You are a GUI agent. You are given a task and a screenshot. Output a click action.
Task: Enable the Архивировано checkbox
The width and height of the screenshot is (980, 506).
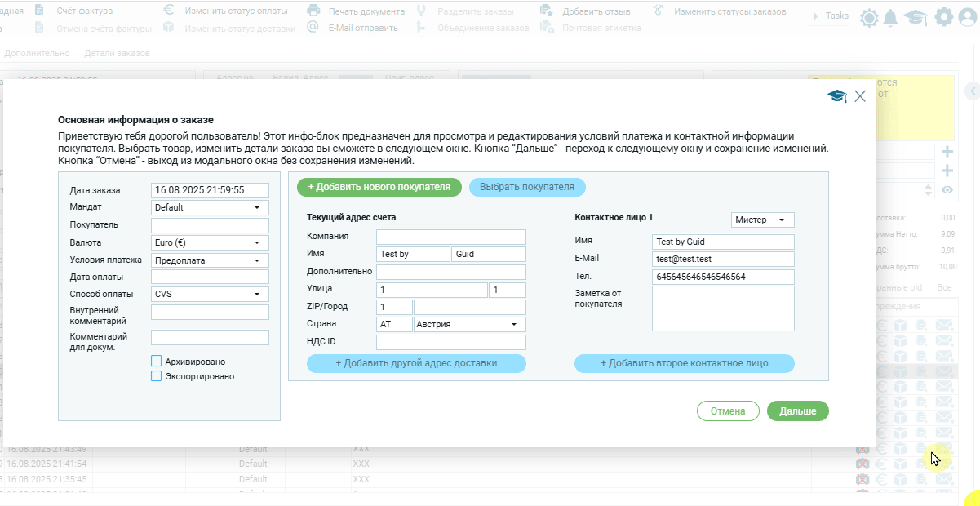pos(157,361)
